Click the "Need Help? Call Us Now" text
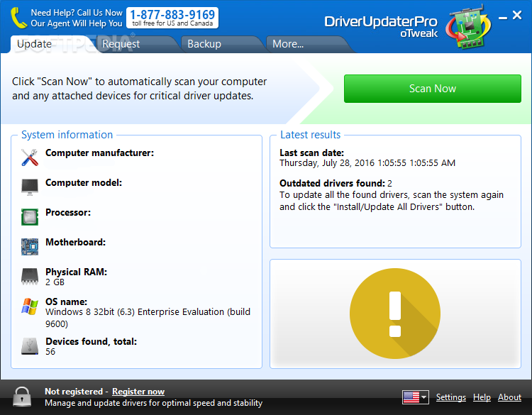Screen dimensions: 532x415 77,13
